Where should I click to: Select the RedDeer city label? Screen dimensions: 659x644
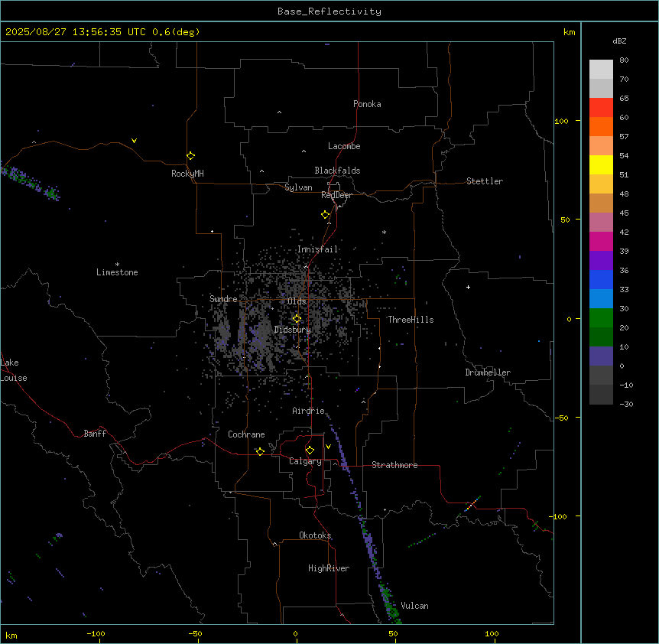[x=336, y=195]
